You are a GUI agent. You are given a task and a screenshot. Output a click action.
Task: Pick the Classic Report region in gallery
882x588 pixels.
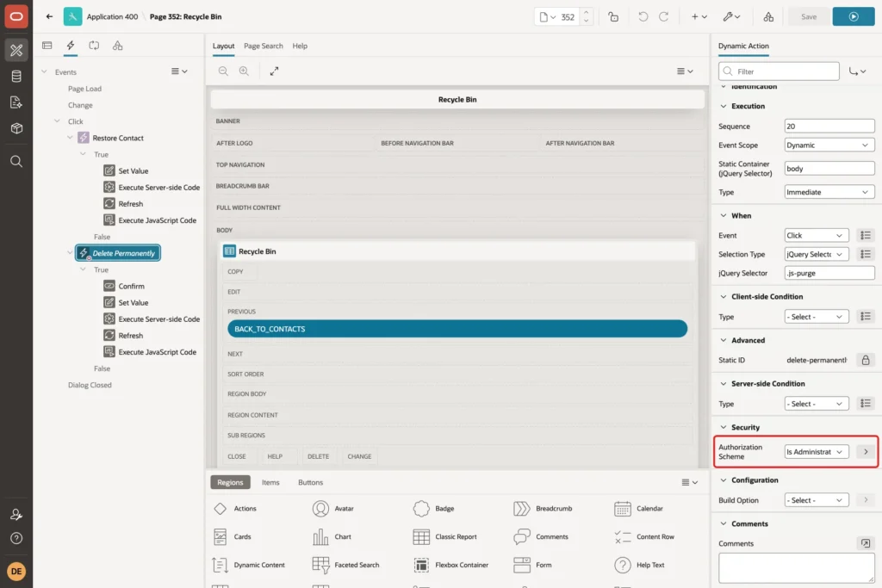[x=445, y=537]
